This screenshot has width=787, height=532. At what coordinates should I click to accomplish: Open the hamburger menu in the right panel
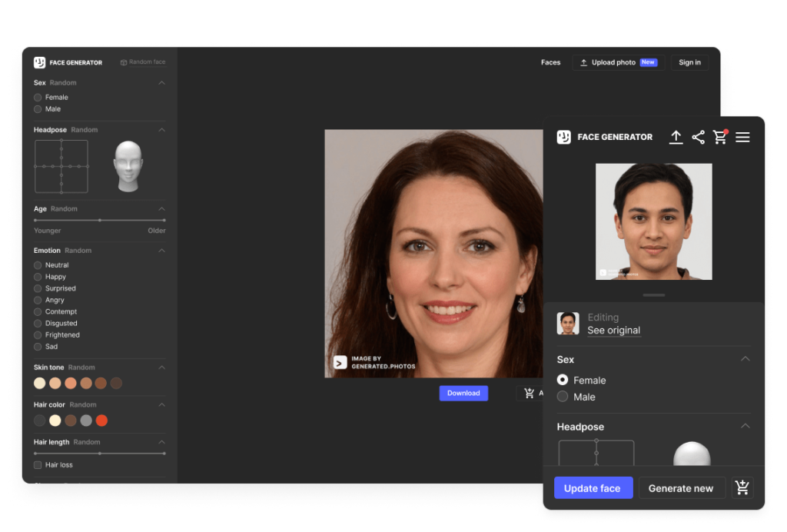742,137
